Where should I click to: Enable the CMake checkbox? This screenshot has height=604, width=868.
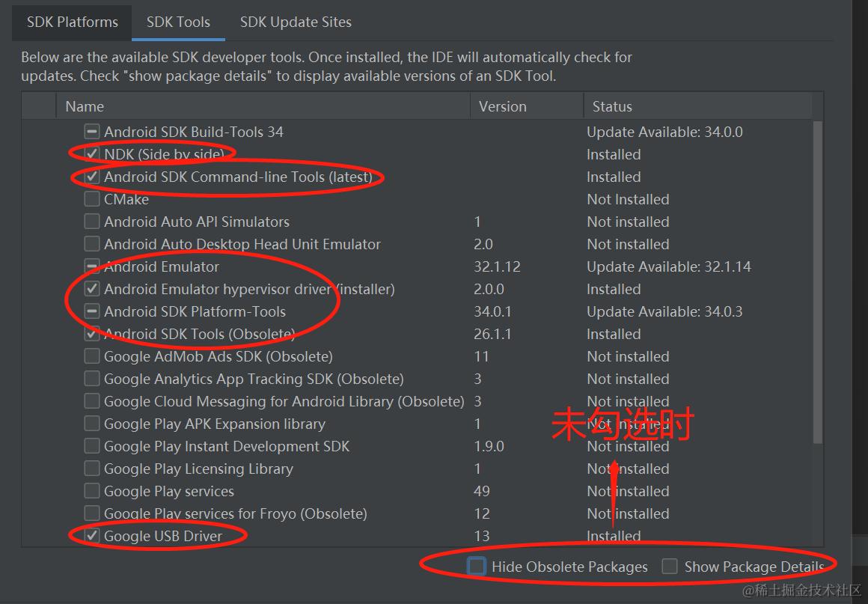(92, 199)
